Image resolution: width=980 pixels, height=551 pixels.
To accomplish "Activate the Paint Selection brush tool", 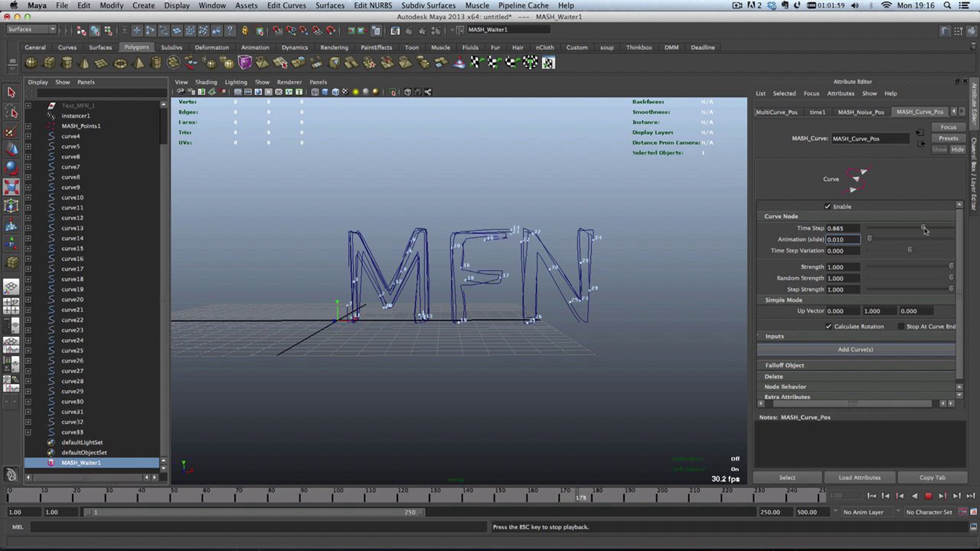I will coord(11,131).
